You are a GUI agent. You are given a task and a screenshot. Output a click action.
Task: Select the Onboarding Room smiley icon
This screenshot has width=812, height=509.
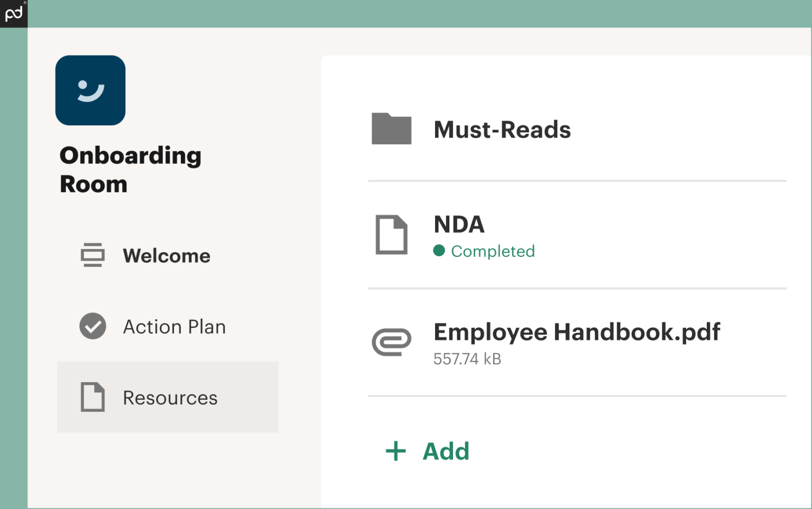(90, 90)
